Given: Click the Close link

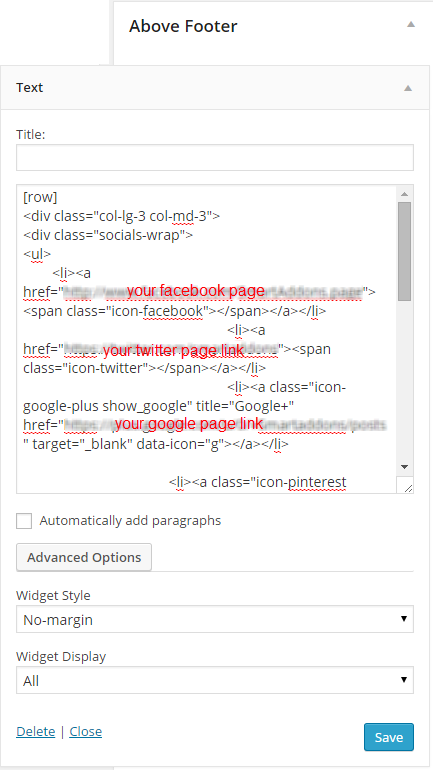Looking at the screenshot, I should (85, 732).
